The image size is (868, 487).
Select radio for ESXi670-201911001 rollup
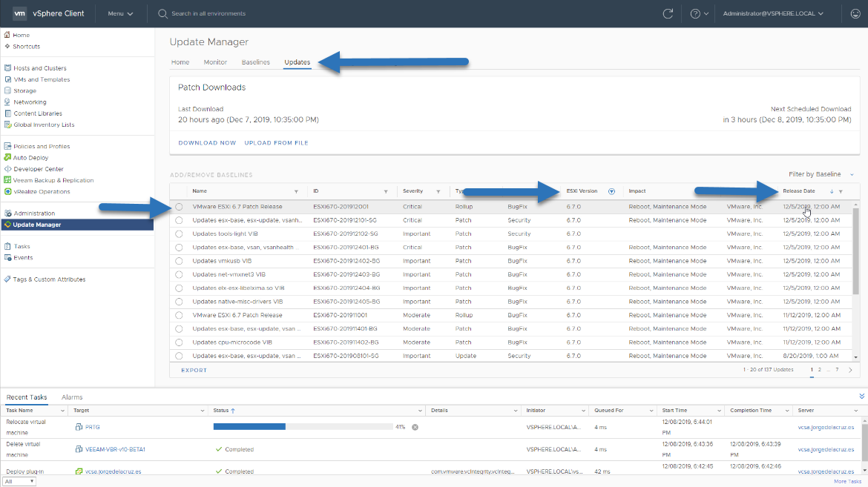(x=179, y=316)
